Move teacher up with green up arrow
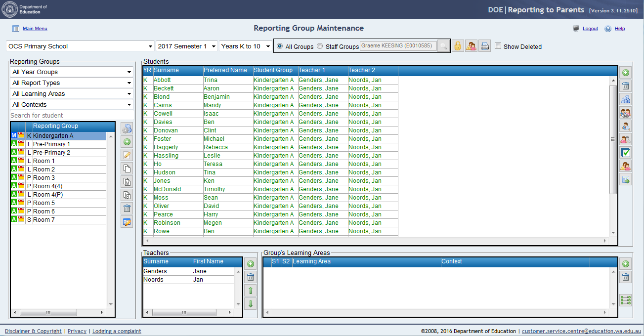Viewport: 644px width, 336px height. point(251,291)
